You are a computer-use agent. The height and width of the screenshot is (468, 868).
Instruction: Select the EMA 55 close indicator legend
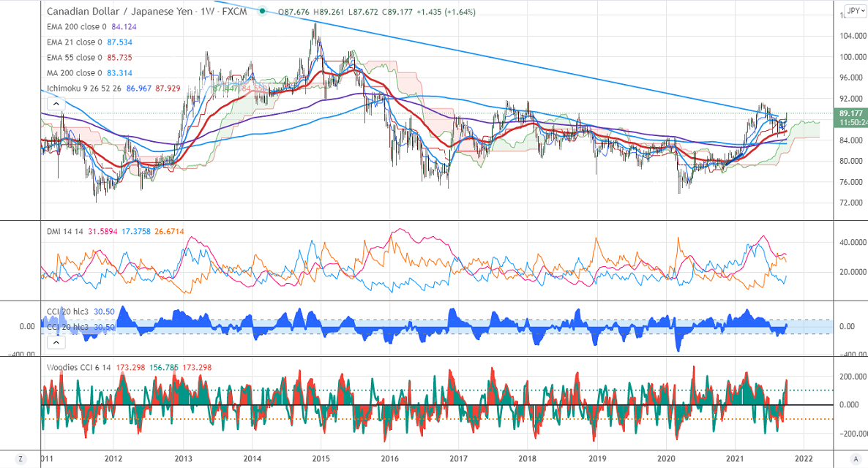[74, 58]
